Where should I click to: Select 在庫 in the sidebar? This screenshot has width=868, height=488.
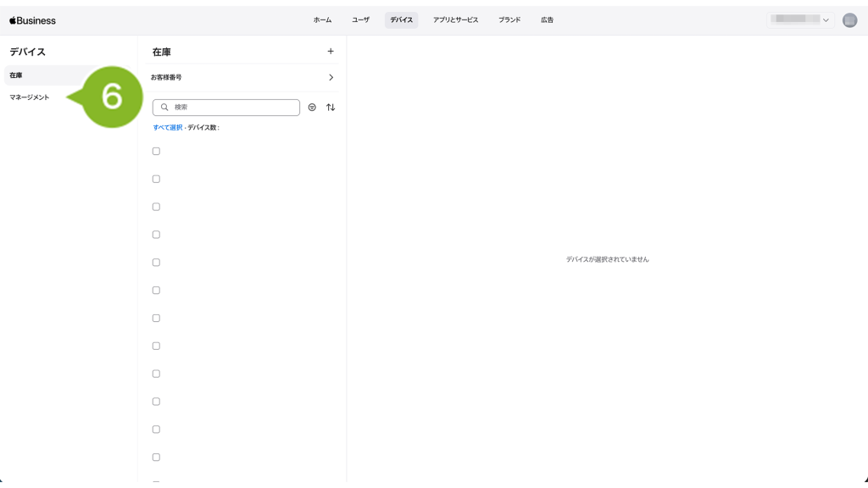[x=16, y=75]
